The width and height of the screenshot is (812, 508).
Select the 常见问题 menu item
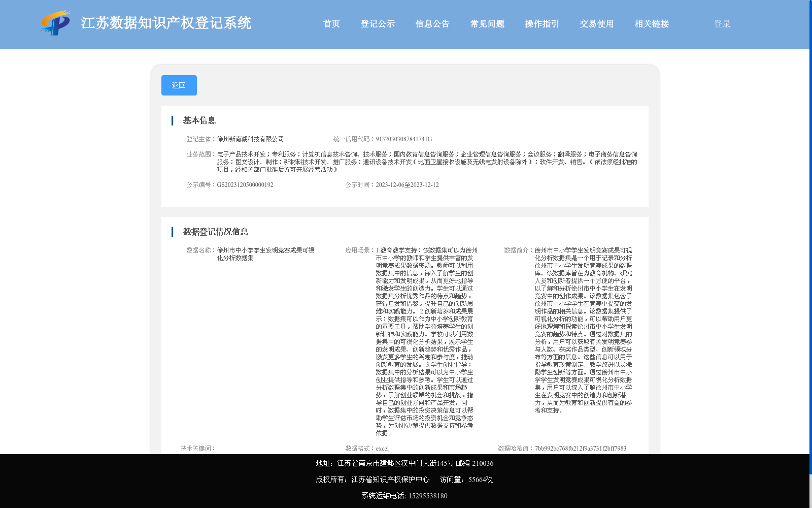click(x=487, y=24)
